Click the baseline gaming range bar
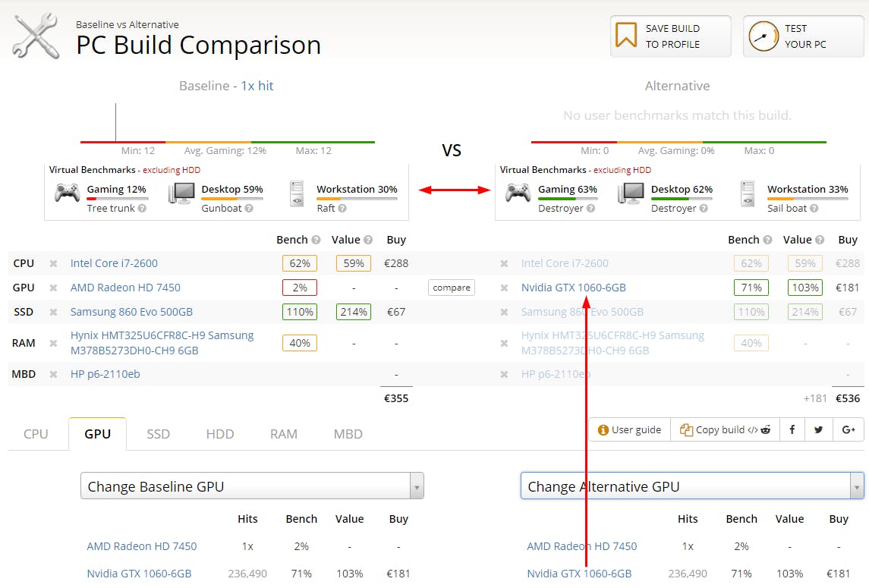 [227, 143]
